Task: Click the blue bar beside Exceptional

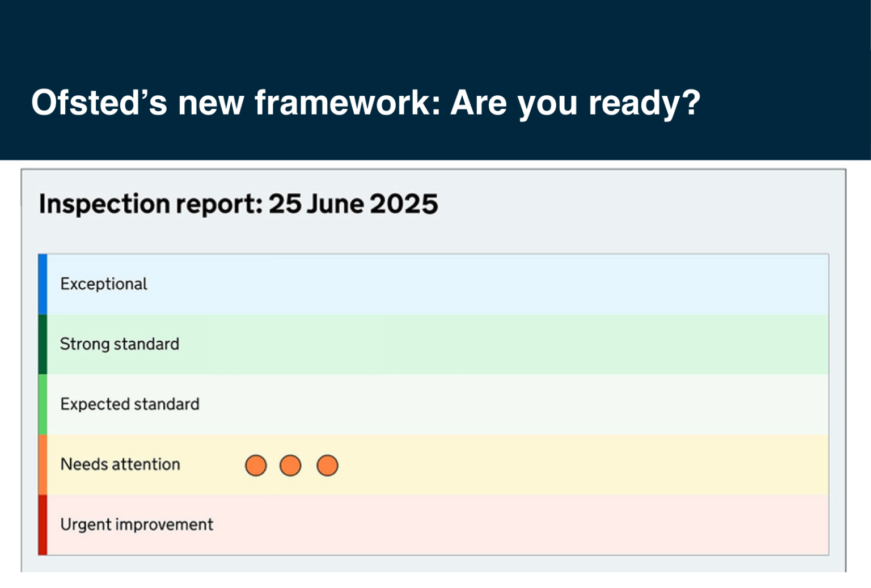Action: [43, 284]
